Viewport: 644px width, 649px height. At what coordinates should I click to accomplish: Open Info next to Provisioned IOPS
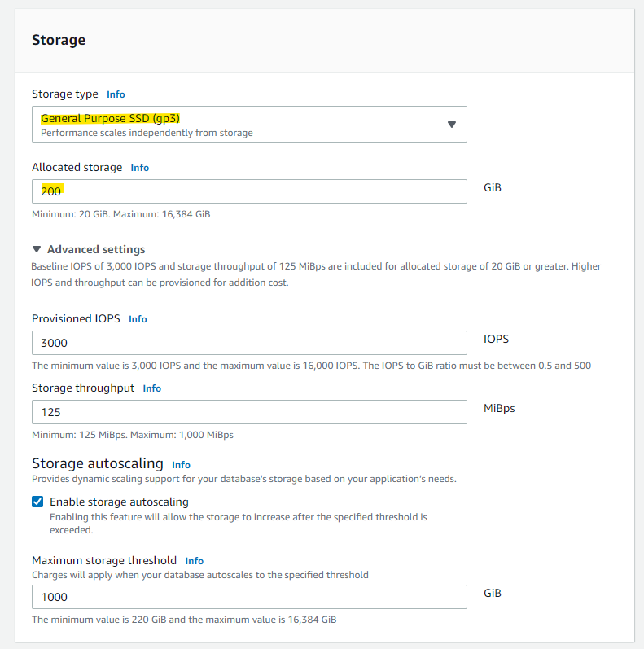(x=138, y=319)
